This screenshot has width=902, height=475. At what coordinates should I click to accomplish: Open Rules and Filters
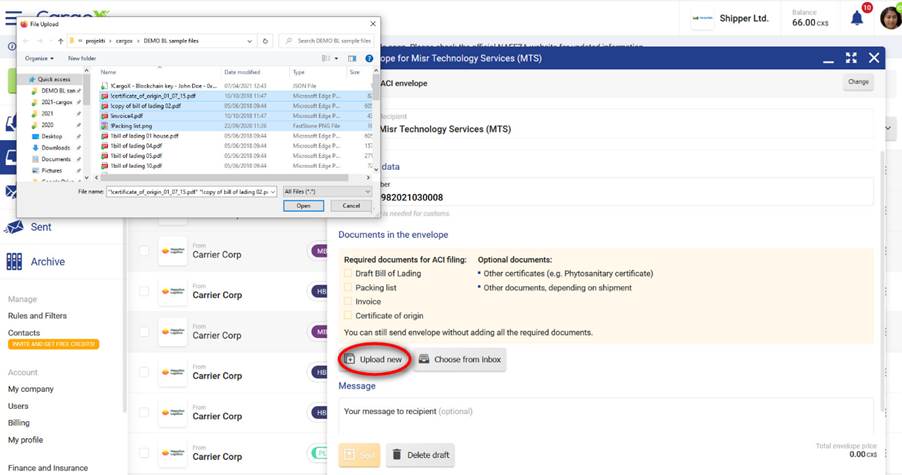(x=37, y=316)
